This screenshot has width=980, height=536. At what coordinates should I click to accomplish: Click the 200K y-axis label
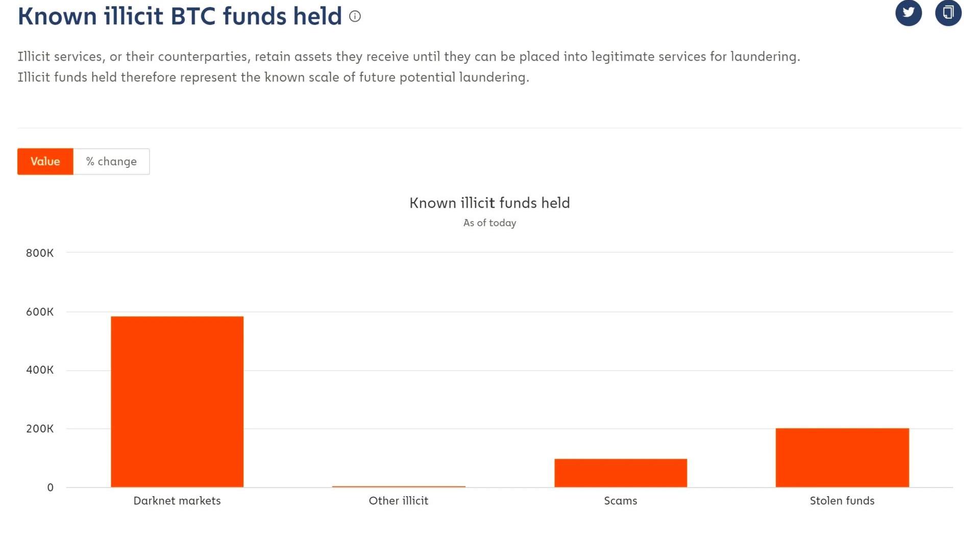click(40, 429)
